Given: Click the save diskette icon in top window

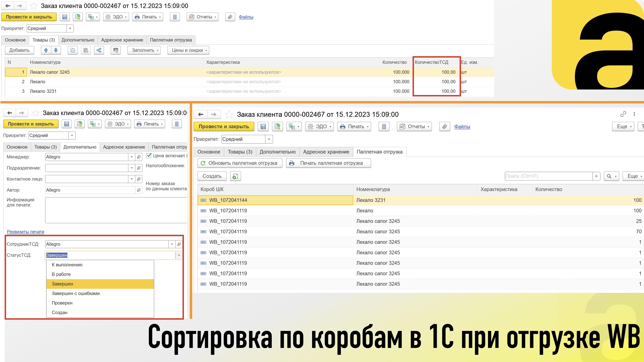Looking at the screenshot, I should [65, 17].
